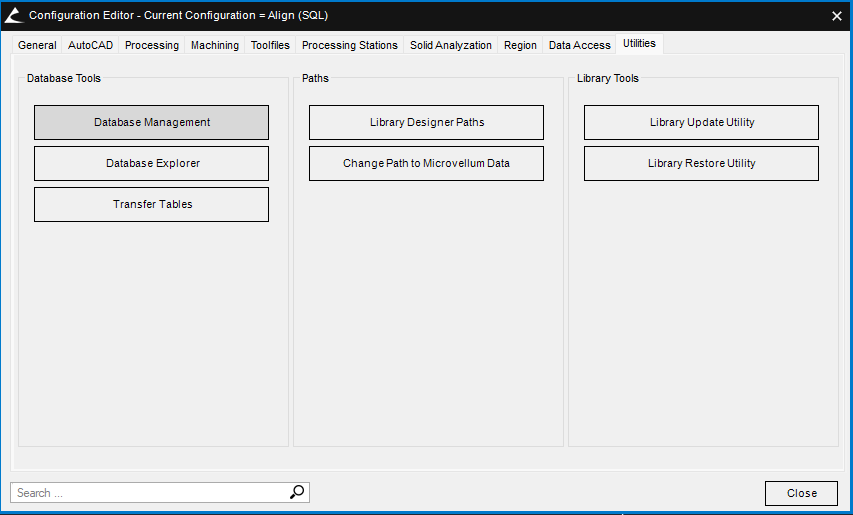Open the Processing Stations tab
The image size is (853, 515).
click(x=350, y=45)
